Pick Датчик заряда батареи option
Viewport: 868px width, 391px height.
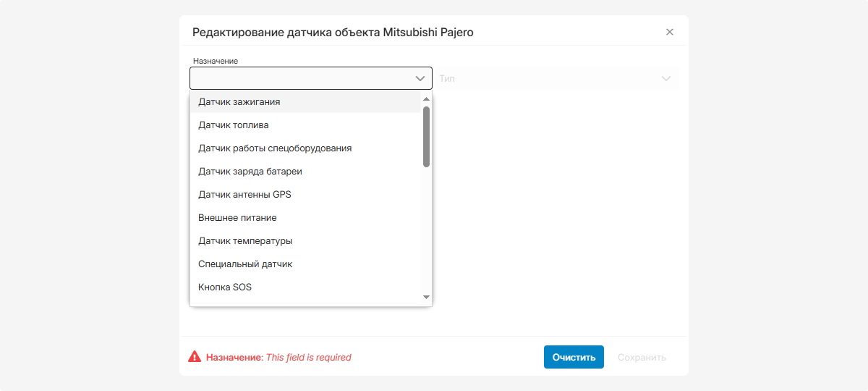[x=250, y=172]
